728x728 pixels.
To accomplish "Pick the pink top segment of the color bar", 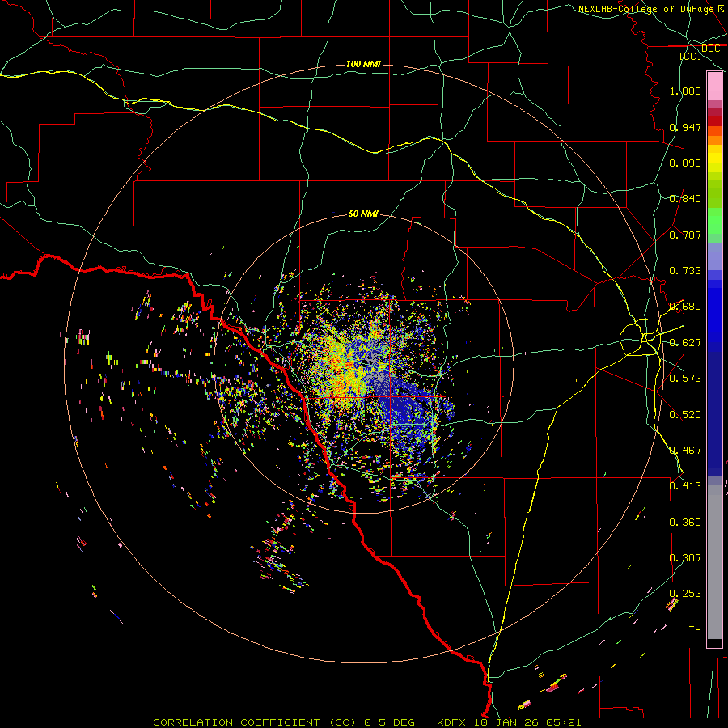I will (x=714, y=87).
